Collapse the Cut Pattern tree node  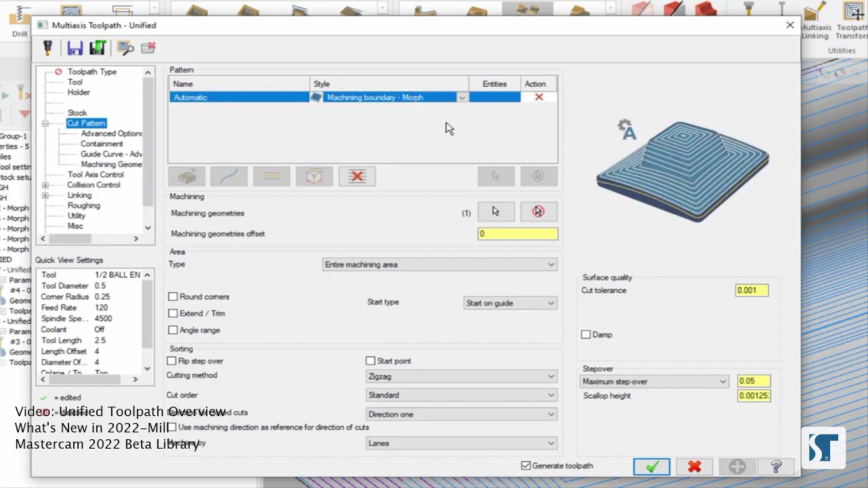pos(45,123)
